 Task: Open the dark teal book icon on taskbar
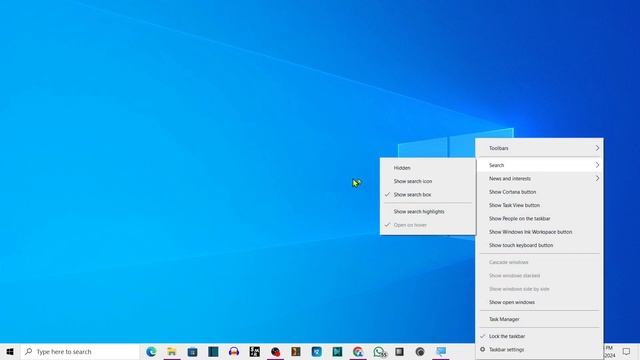[213, 351]
